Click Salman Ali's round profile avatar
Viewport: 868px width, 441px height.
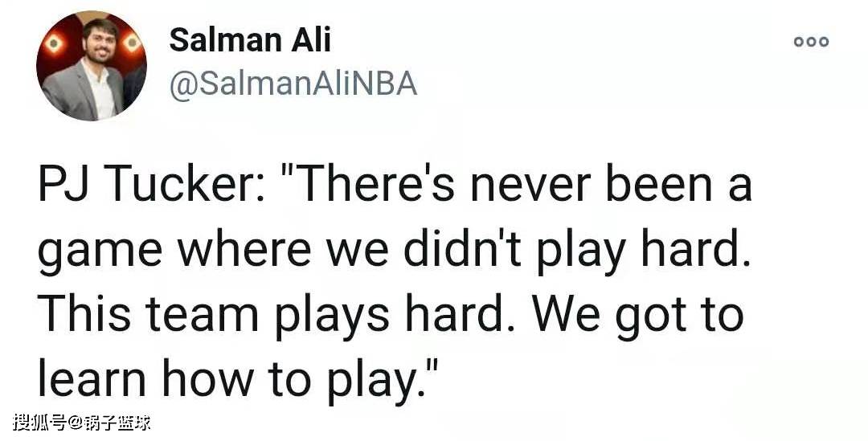pyautogui.click(x=92, y=65)
